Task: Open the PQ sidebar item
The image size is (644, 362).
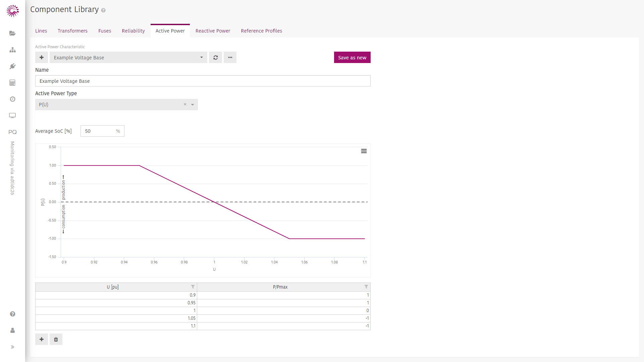Action: pyautogui.click(x=12, y=132)
